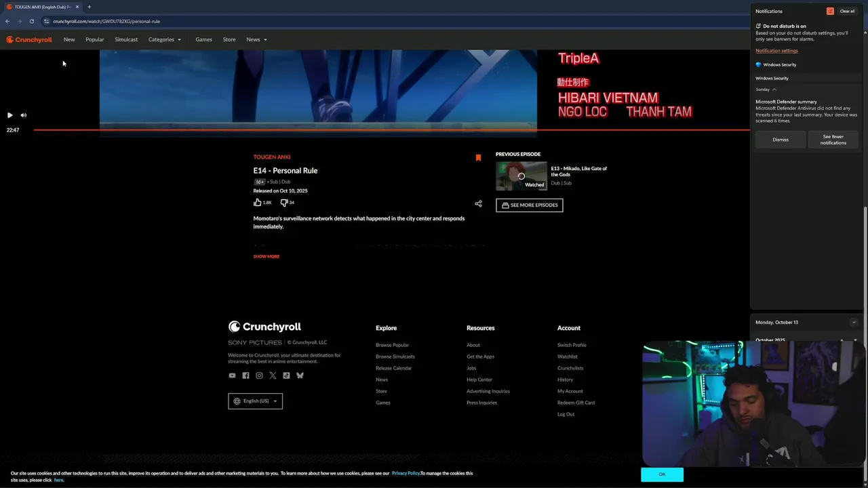
Task: Open the New menu item
Action: click(x=69, y=39)
